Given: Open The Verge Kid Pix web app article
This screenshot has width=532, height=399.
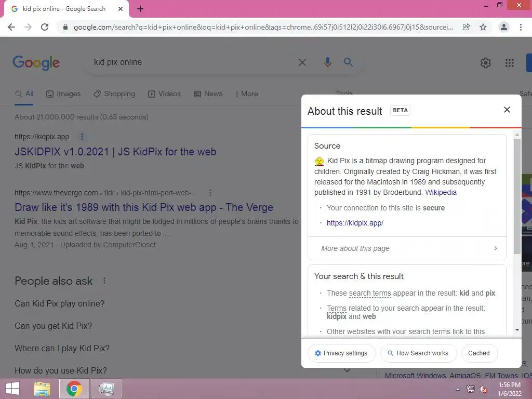Looking at the screenshot, I should point(144,207).
